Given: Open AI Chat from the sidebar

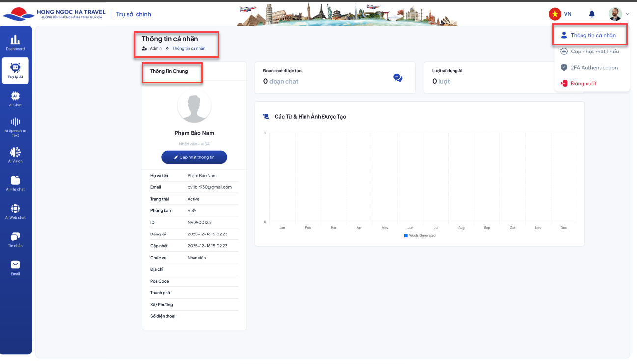Looking at the screenshot, I should click(15, 98).
